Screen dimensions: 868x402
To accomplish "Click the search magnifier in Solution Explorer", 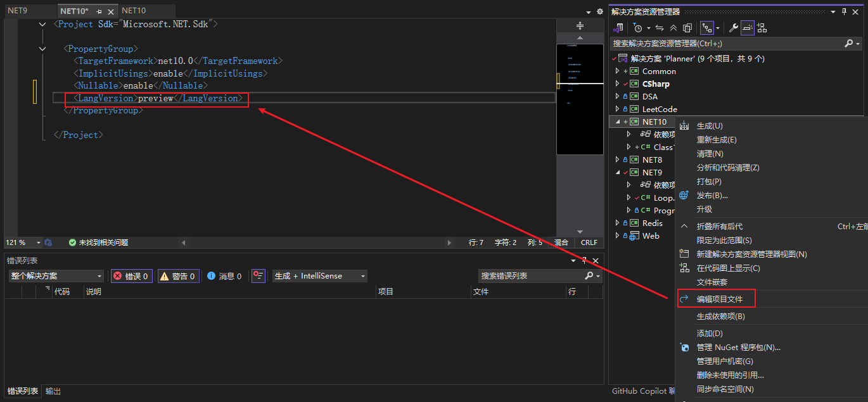I will click(x=849, y=44).
